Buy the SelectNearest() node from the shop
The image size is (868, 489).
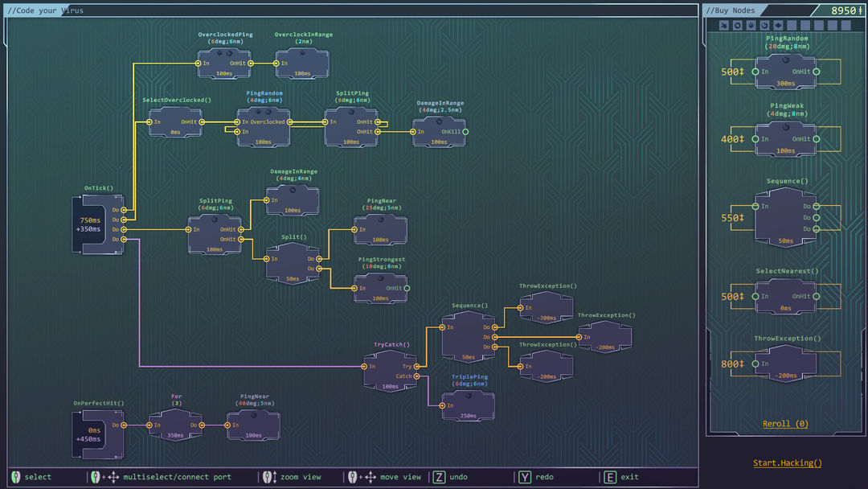tap(785, 296)
